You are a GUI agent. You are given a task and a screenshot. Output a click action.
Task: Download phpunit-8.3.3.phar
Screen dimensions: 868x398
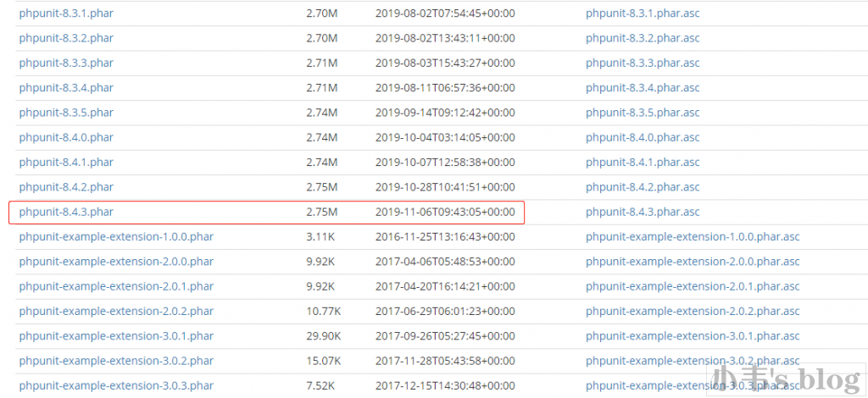tap(66, 63)
